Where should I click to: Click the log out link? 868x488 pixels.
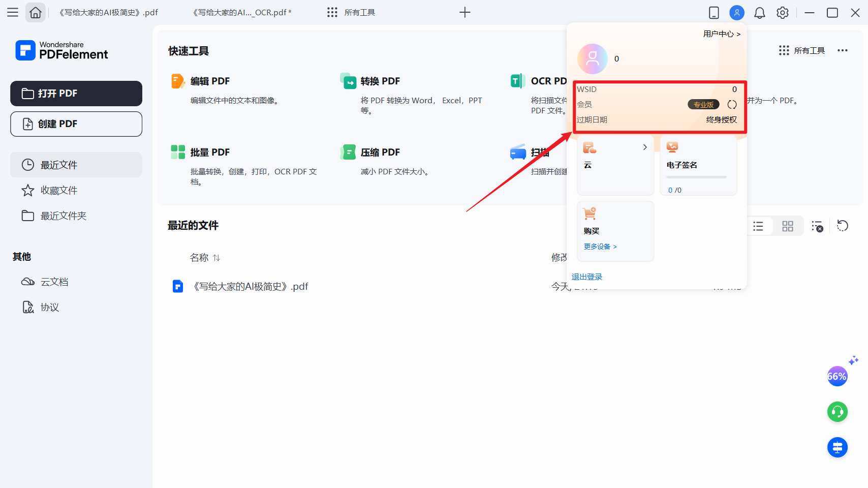coord(587,277)
